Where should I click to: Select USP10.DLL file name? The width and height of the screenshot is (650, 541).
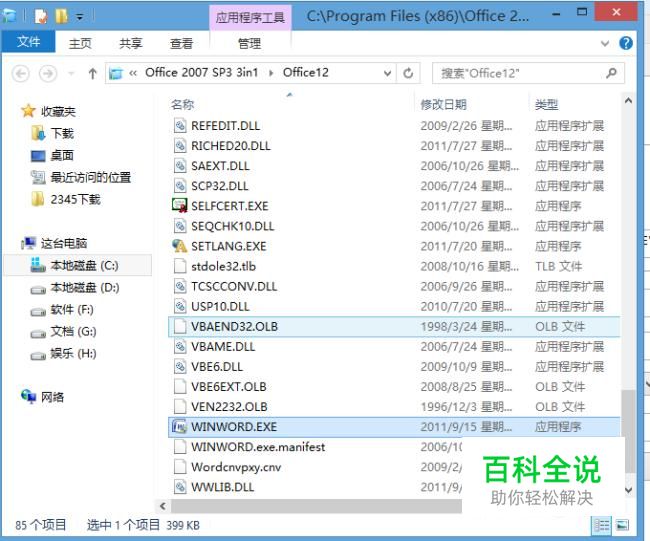click(220, 306)
